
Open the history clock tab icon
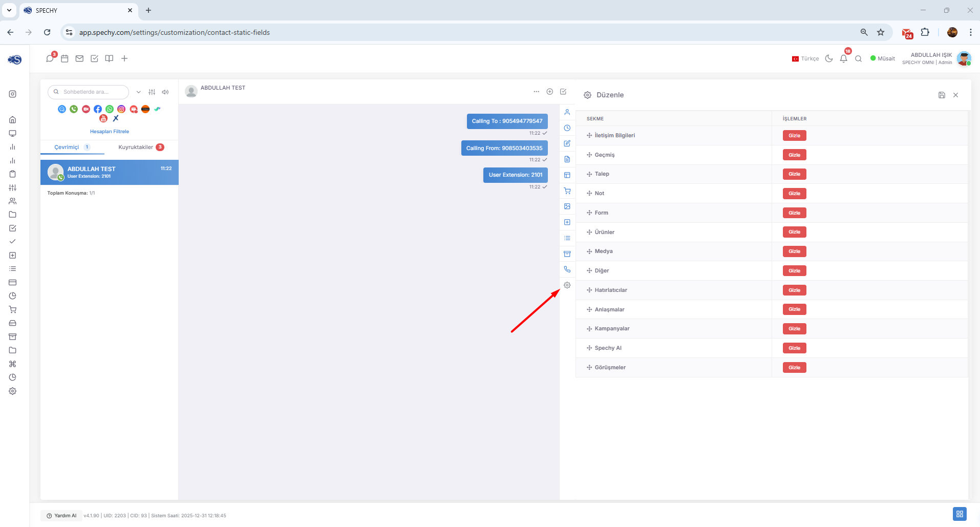pos(567,128)
